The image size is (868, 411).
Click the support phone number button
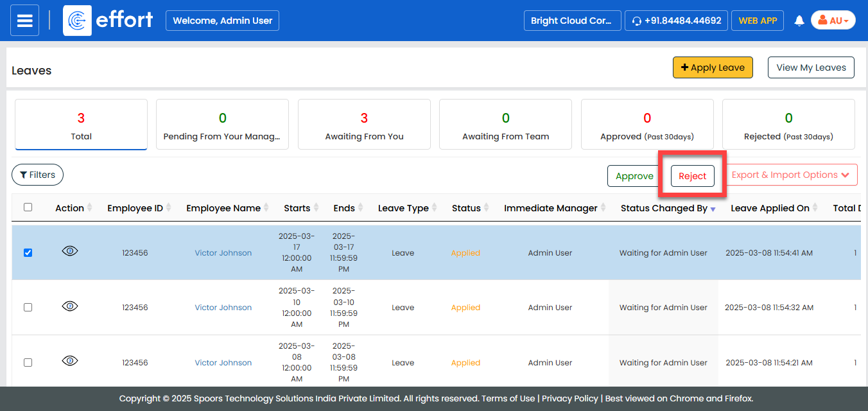coord(676,21)
